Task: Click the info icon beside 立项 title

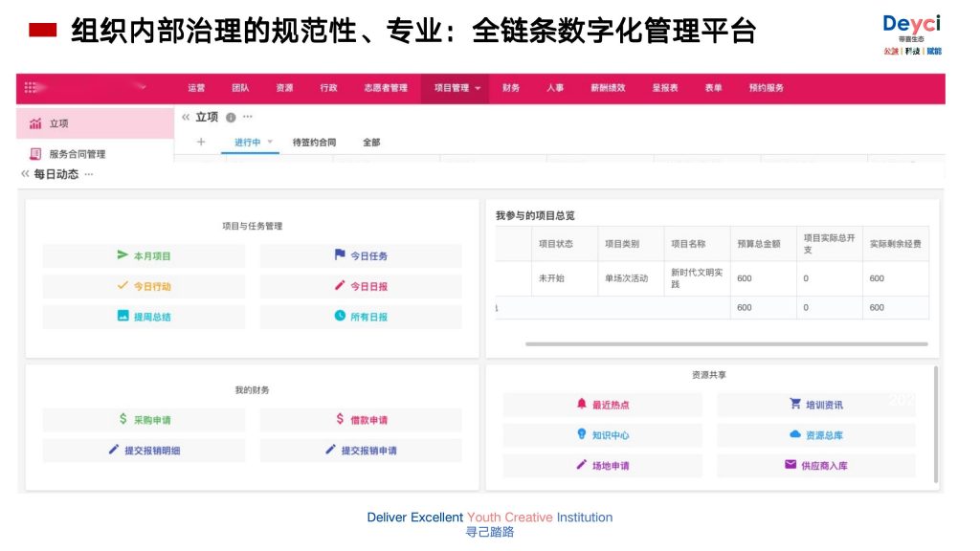Action: coord(231,118)
